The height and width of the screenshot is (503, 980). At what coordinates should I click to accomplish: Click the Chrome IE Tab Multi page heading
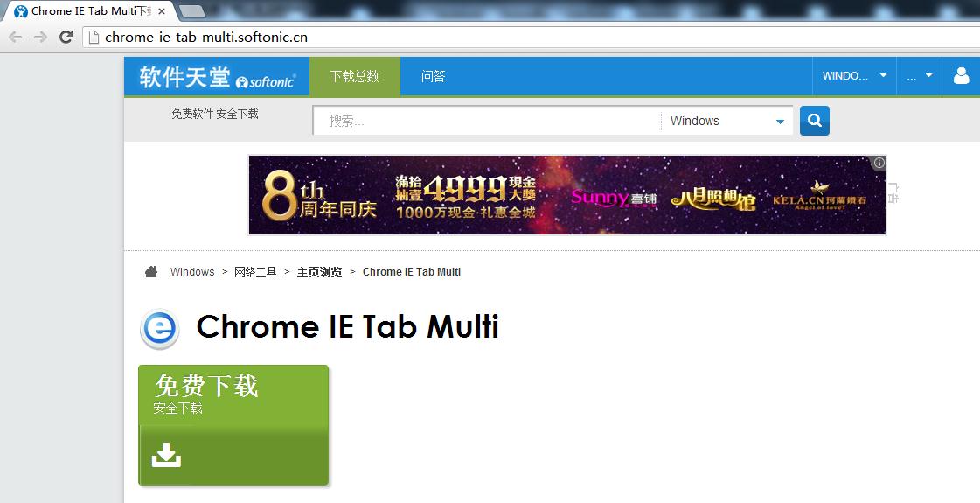point(347,326)
